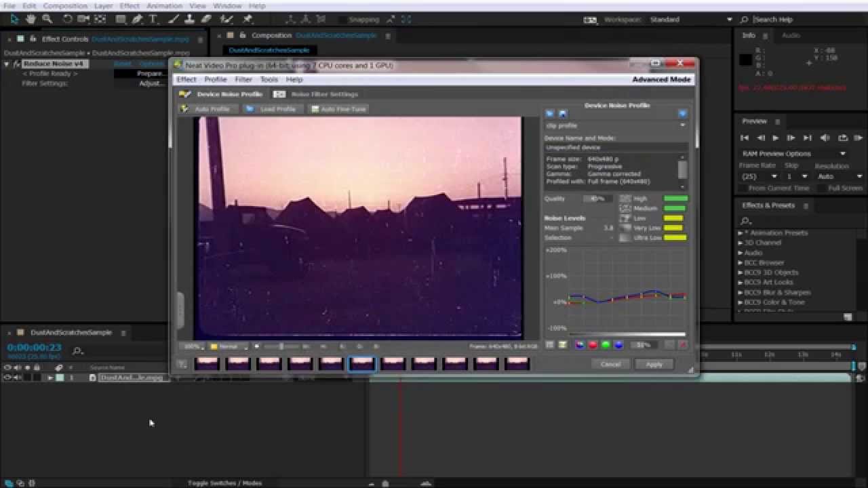Viewport: 868px width, 488px height.
Task: Select the Rectangle shape tool
Action: pyautogui.click(x=121, y=19)
